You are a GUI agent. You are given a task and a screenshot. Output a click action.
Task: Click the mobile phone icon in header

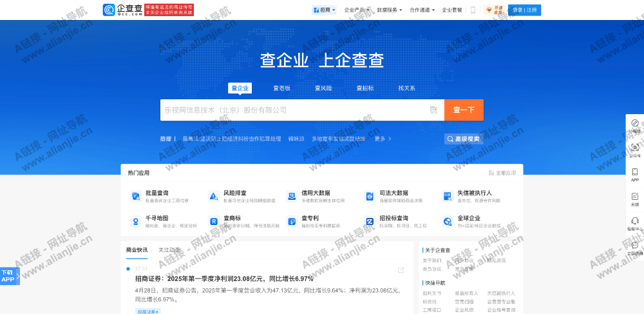(473, 10)
